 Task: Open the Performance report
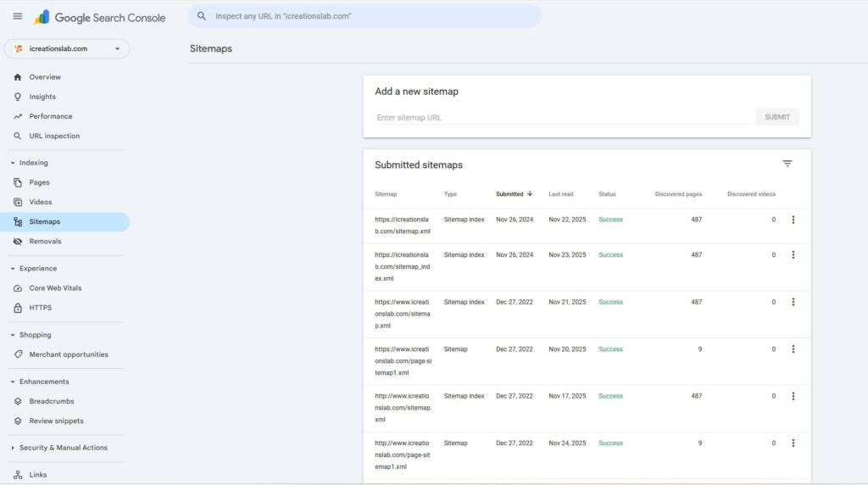tap(51, 116)
